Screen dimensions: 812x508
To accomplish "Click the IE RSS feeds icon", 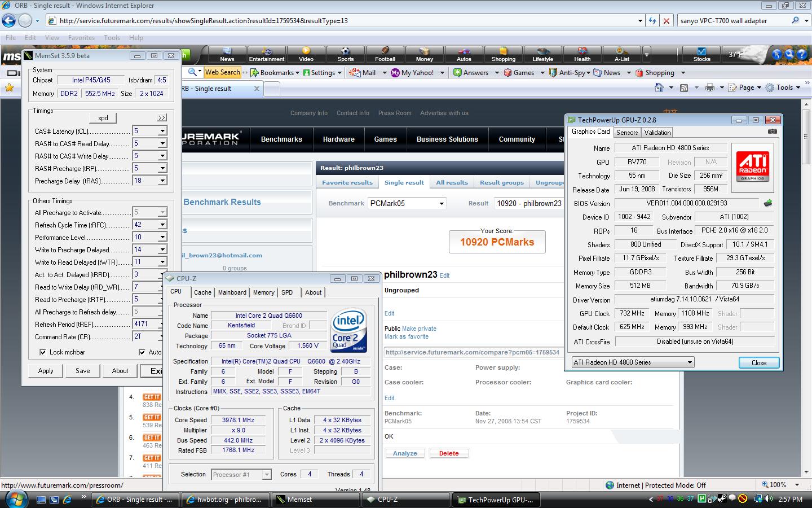I will (x=684, y=87).
